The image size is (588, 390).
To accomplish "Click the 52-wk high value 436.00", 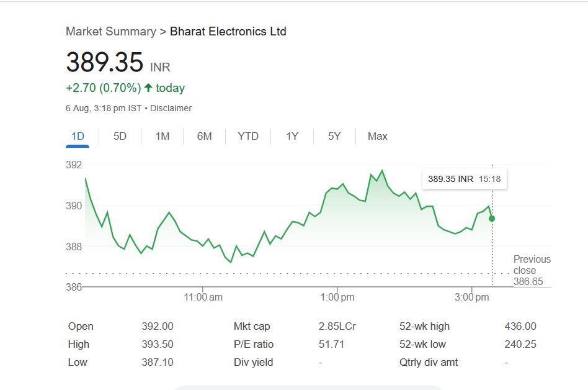I will click(520, 327).
